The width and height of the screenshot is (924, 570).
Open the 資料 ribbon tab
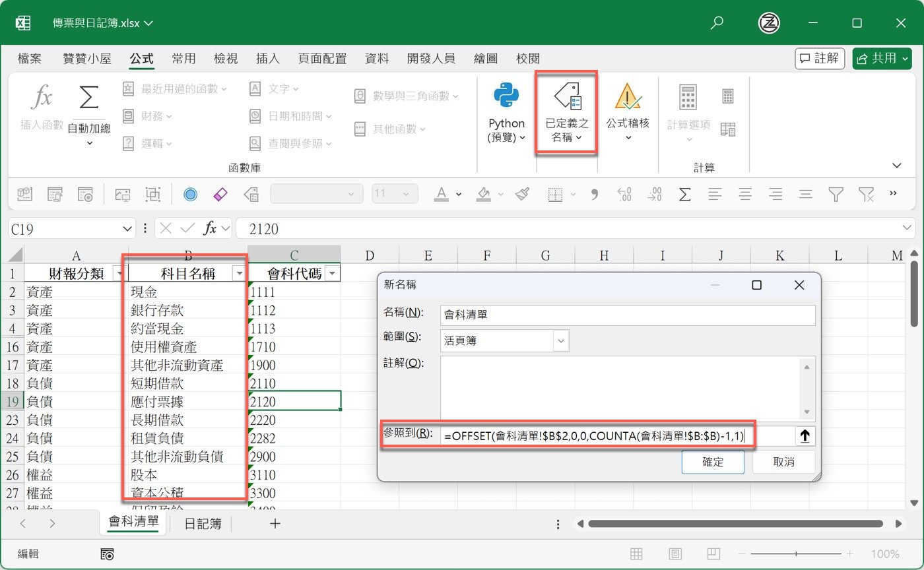pyautogui.click(x=376, y=58)
